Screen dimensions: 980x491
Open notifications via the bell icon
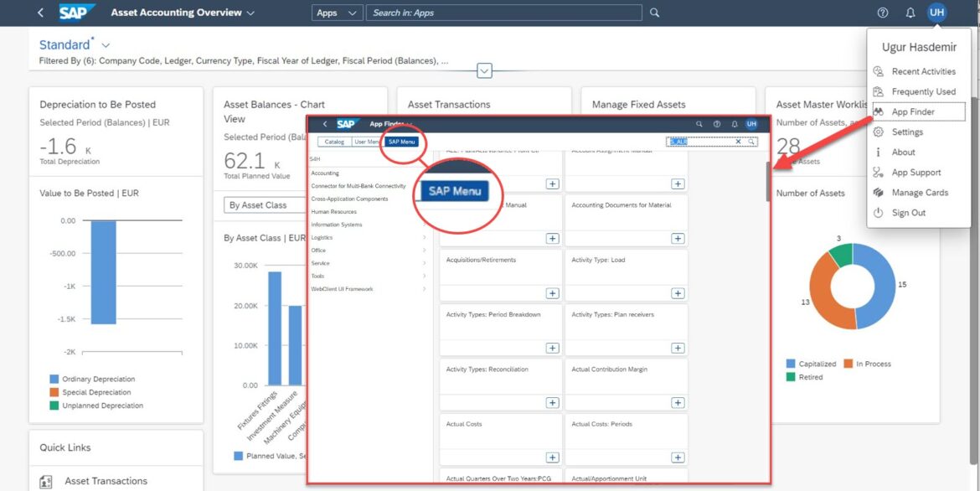click(910, 13)
